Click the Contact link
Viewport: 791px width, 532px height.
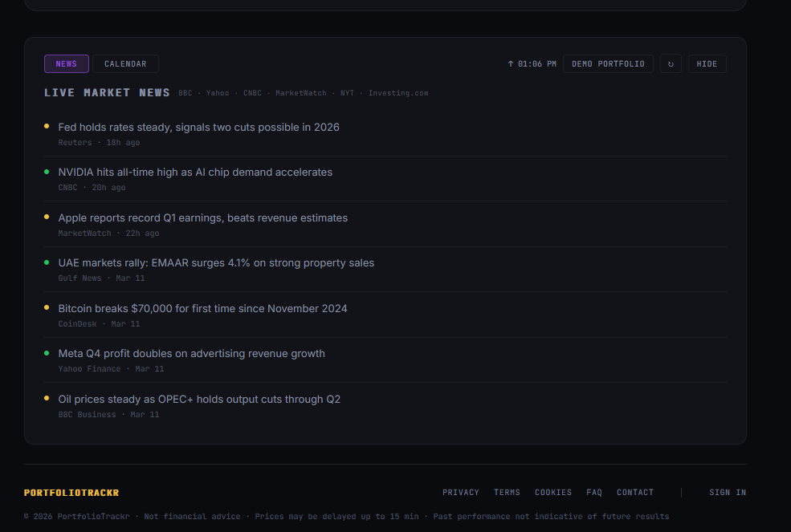[x=635, y=492]
